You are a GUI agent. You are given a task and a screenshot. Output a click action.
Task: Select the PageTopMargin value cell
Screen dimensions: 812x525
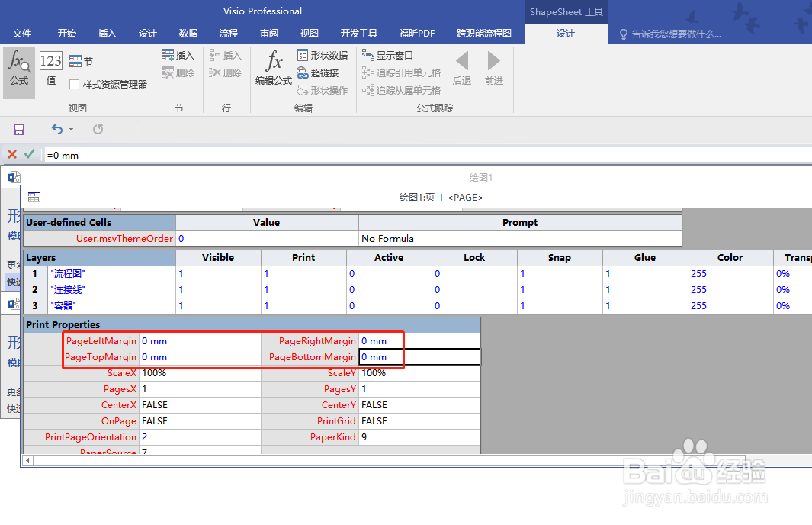pyautogui.click(x=200, y=357)
